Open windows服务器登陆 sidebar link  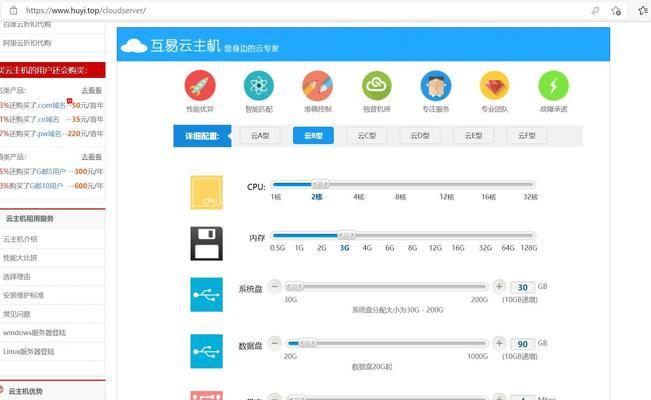34,332
